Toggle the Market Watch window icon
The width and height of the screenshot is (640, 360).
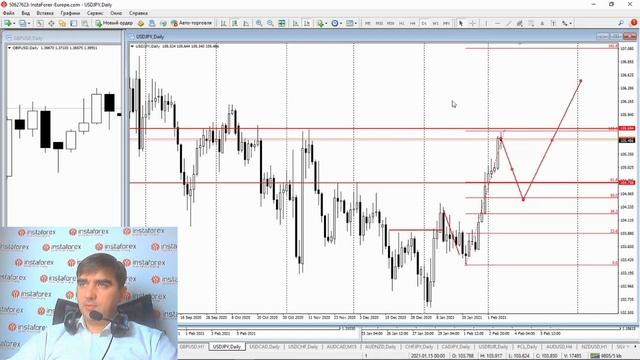[40, 23]
